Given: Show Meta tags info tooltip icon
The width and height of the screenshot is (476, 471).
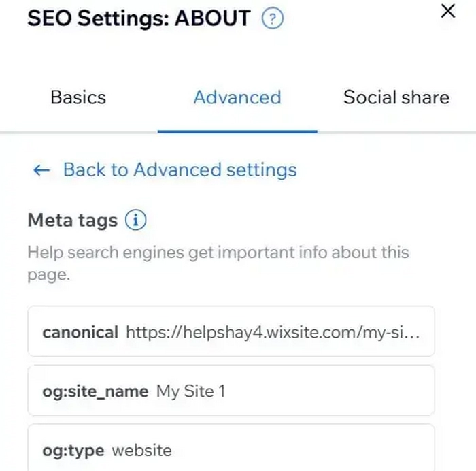Looking at the screenshot, I should point(136,221).
